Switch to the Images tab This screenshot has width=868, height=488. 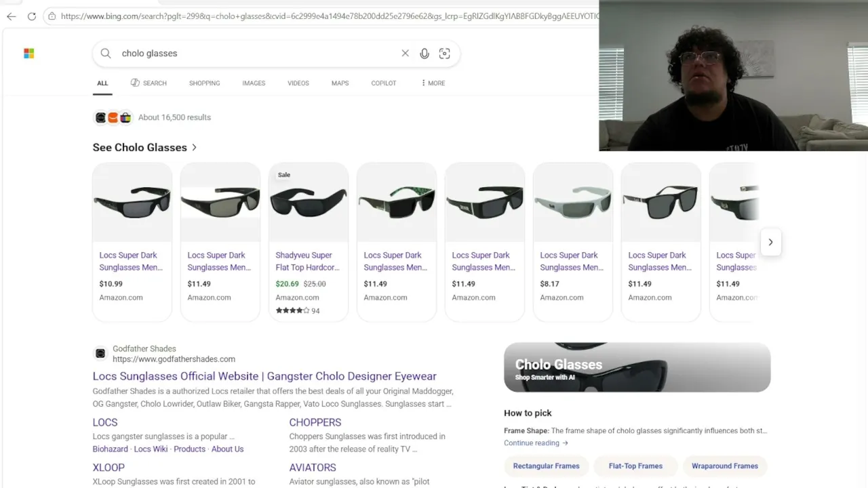[254, 83]
